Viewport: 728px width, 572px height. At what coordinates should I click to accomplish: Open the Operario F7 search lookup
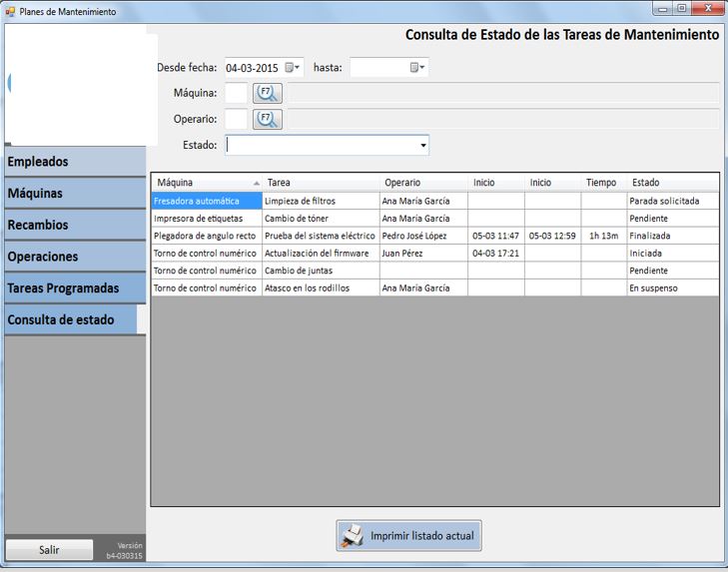click(267, 120)
